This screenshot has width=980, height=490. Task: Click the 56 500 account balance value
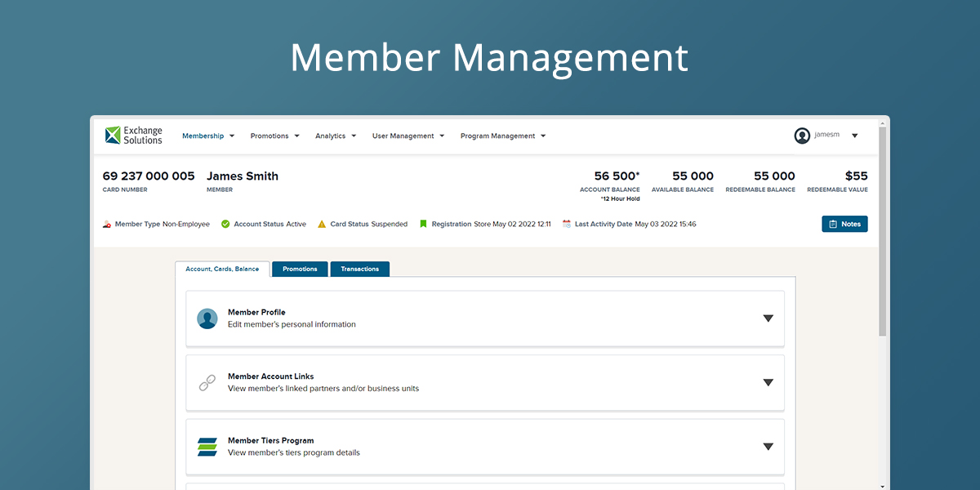(617, 176)
